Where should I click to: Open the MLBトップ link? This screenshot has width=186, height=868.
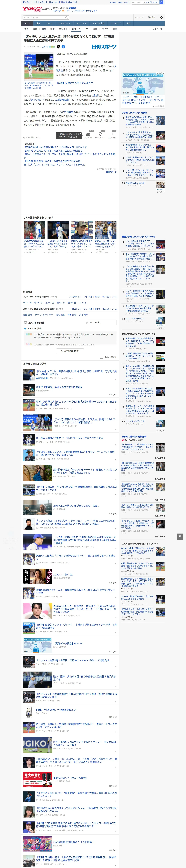point(77,309)
